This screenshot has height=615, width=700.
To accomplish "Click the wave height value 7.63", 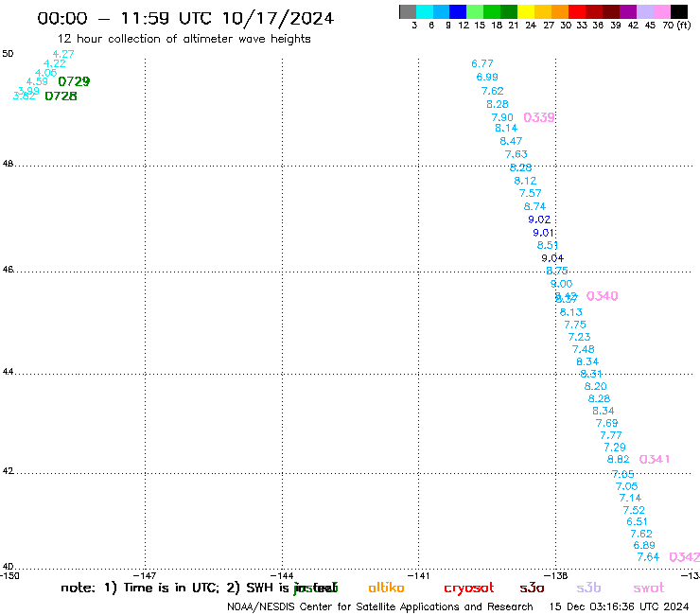I will tap(516, 154).
